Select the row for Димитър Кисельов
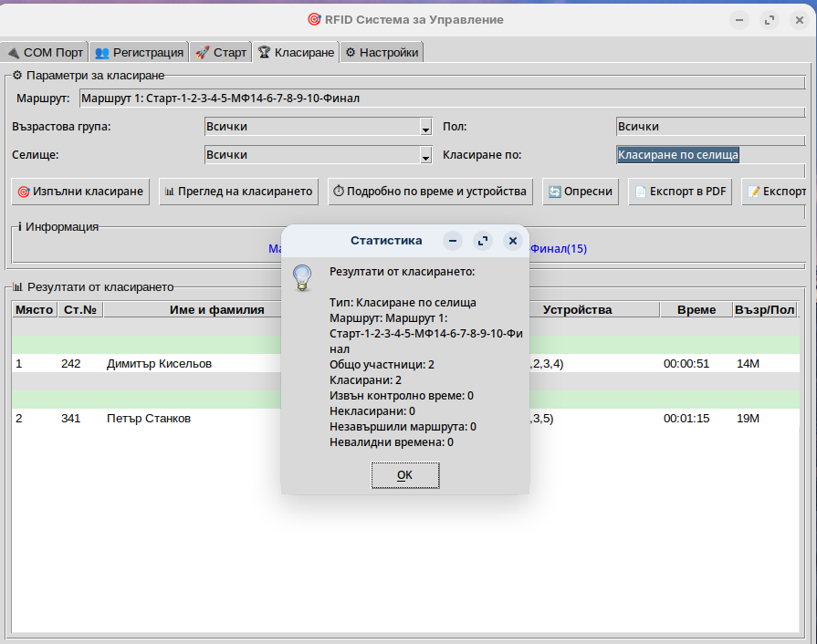Screen dimensions: 817x644 [159, 364]
